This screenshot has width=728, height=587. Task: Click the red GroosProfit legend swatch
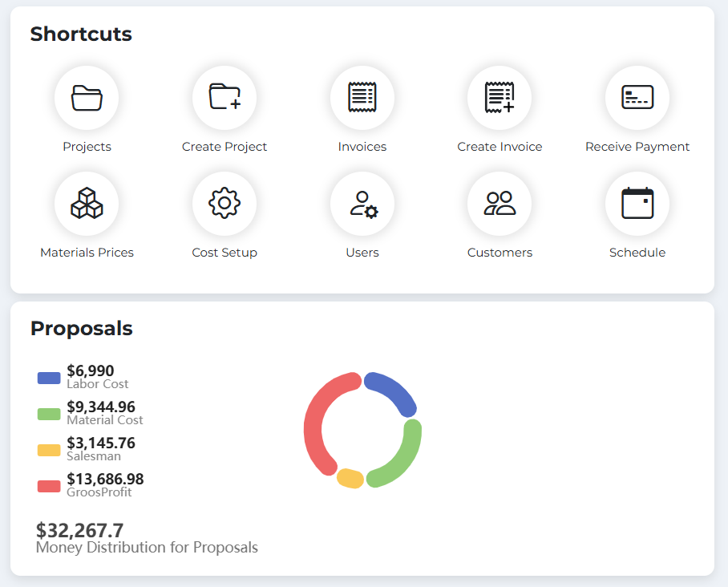(x=49, y=486)
